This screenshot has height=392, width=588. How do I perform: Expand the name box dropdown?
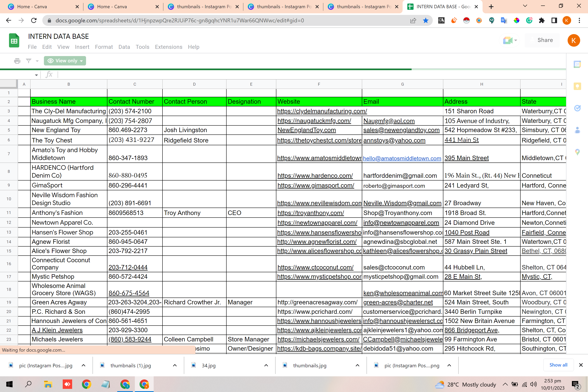36,75
